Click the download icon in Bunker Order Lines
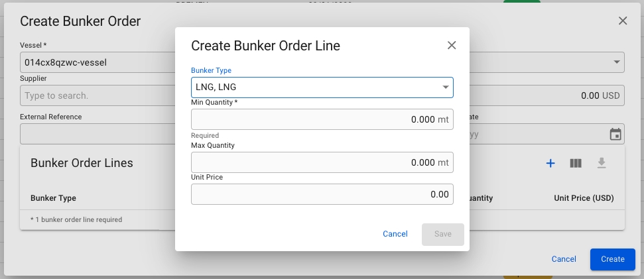644x279 pixels. [x=602, y=163]
